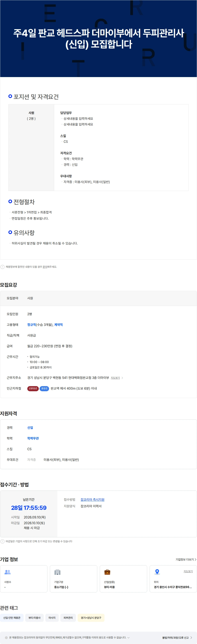Viewport: 197px width, 644px height.
Task: Click the 모집인원 2명 value
Action: point(30,314)
